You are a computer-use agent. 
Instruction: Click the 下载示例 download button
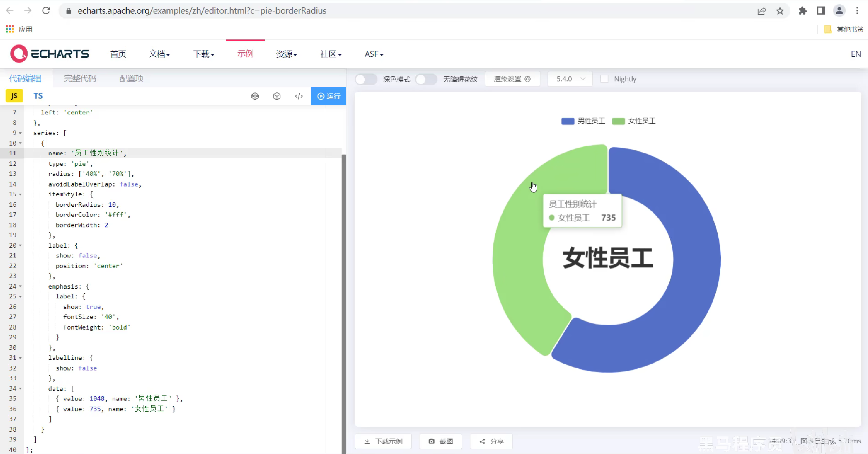click(x=383, y=441)
